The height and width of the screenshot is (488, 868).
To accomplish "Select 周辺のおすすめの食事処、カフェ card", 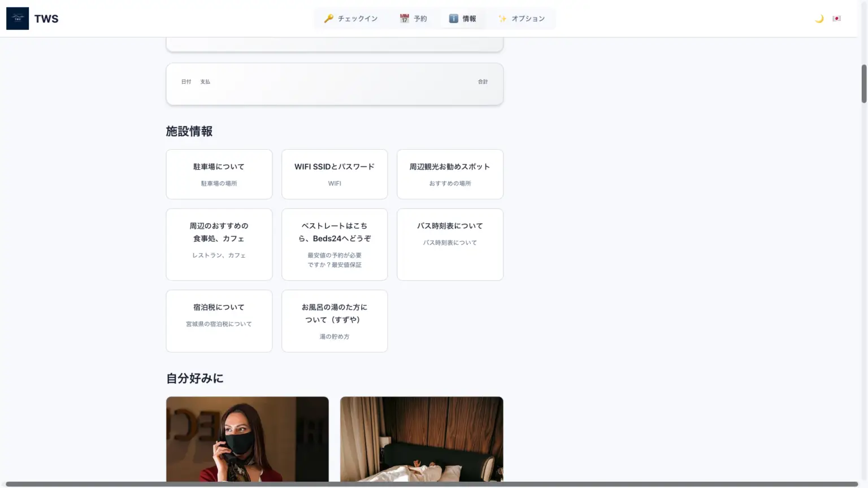I will pyautogui.click(x=219, y=244).
